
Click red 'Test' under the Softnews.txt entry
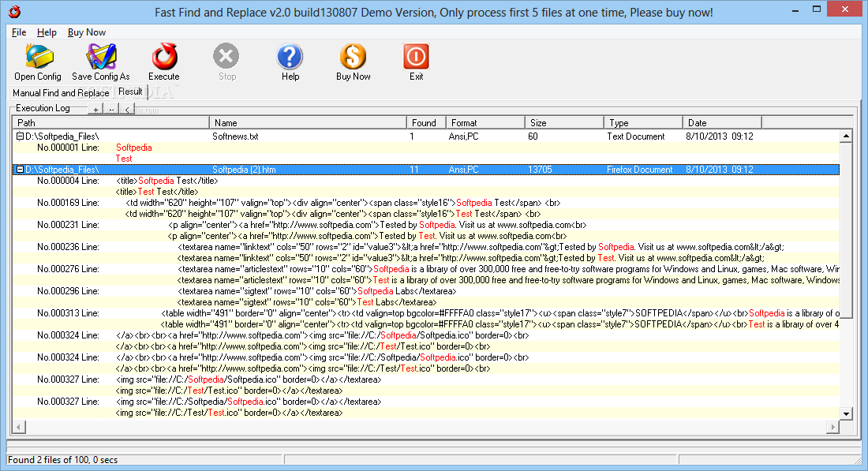(123, 159)
